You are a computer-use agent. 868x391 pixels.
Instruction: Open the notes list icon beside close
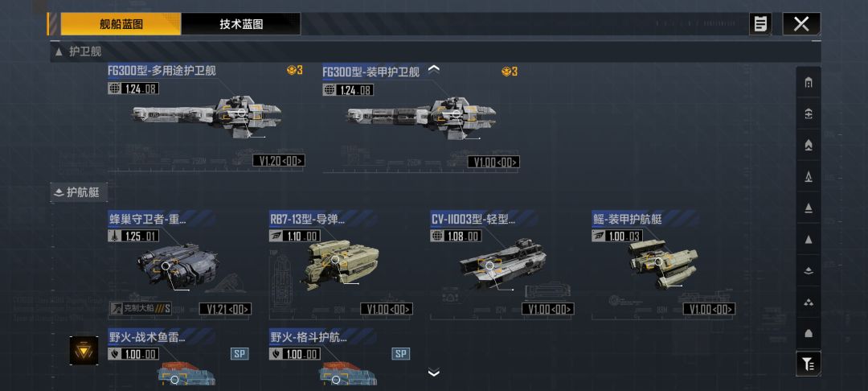pyautogui.click(x=760, y=24)
